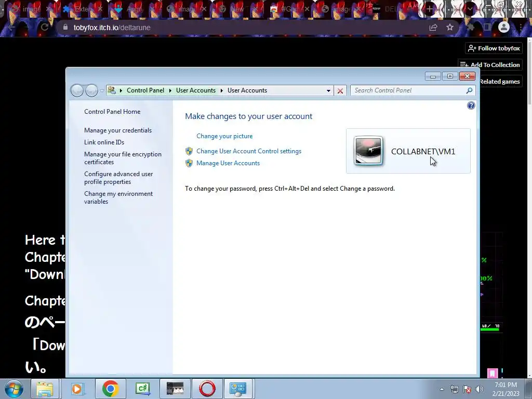The height and width of the screenshot is (399, 532).
Task: Stop loading with the red X button
Action: pyautogui.click(x=340, y=90)
